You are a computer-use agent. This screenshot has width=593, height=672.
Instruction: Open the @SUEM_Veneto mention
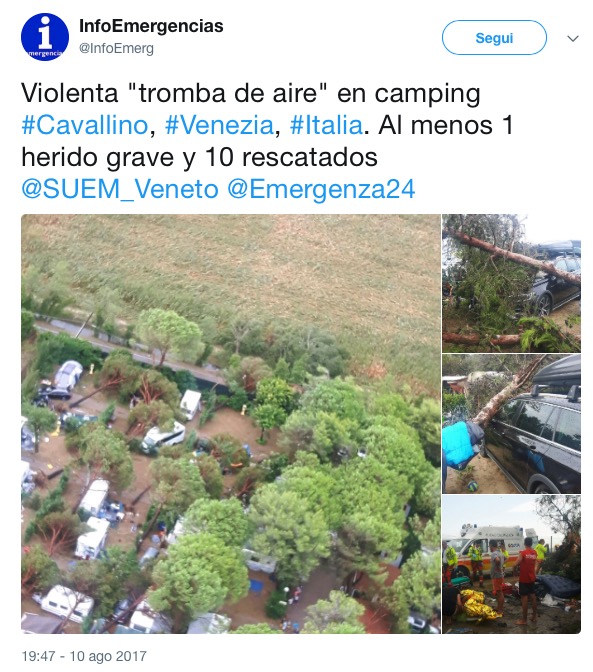[x=120, y=189]
